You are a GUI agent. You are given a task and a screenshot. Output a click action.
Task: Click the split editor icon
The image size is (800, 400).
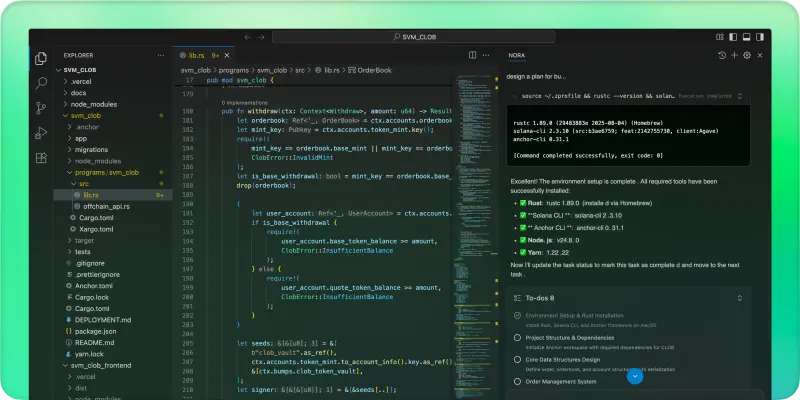pos(471,55)
